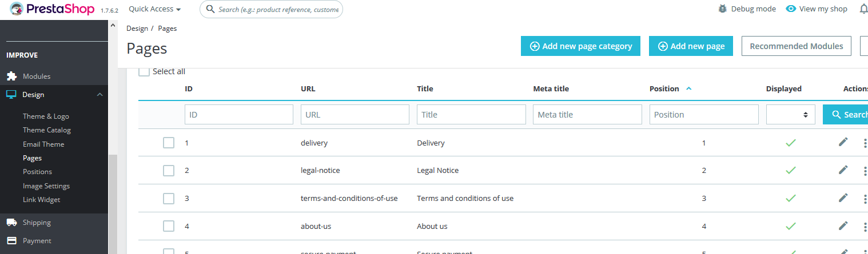
Task: Open Theme & Logo in sidebar
Action: [46, 116]
